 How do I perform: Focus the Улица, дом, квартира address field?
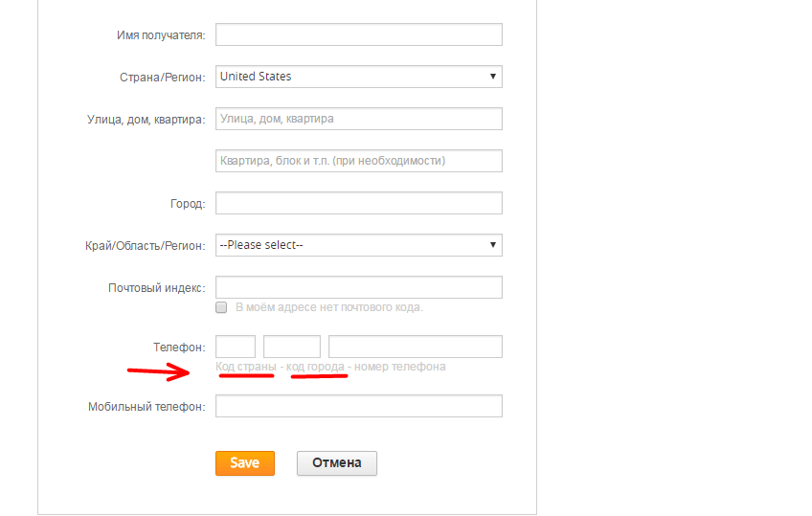pyautogui.click(x=359, y=119)
